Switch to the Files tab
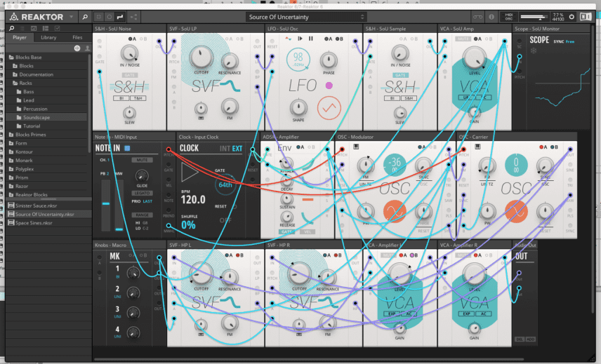Viewport: 601px width, 364px height. pyautogui.click(x=77, y=37)
